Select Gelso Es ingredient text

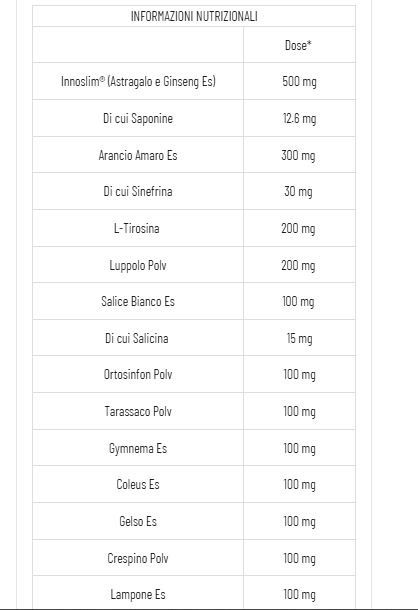coord(138,521)
